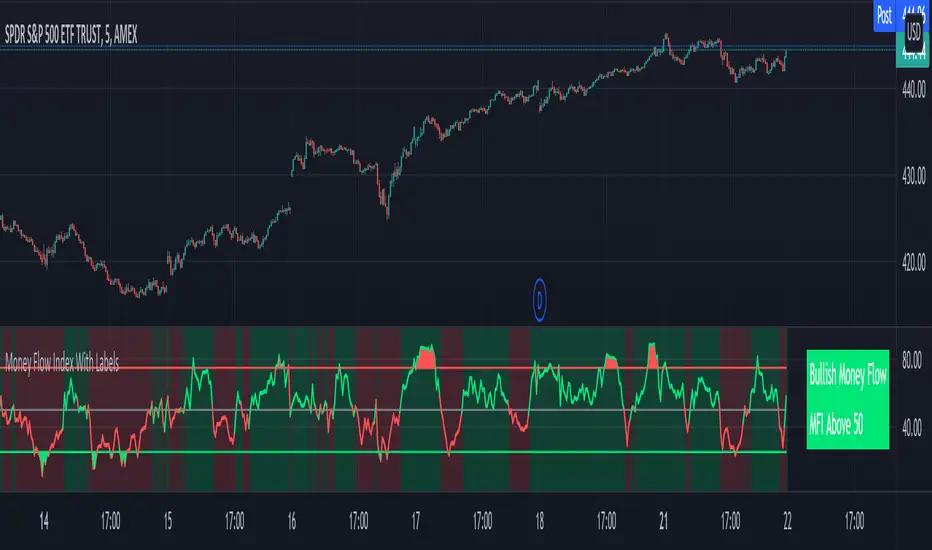Click the Bullish Money Flow label text

click(848, 375)
